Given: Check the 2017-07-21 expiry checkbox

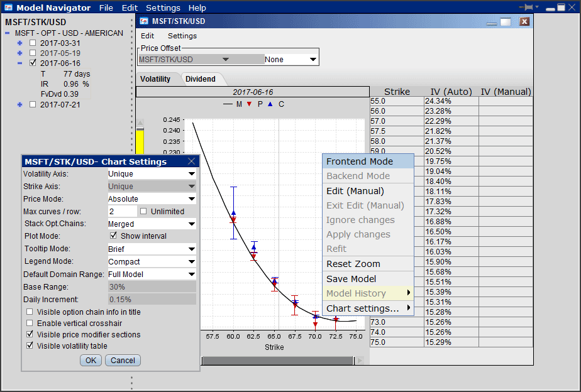Looking at the screenshot, I should (x=33, y=104).
